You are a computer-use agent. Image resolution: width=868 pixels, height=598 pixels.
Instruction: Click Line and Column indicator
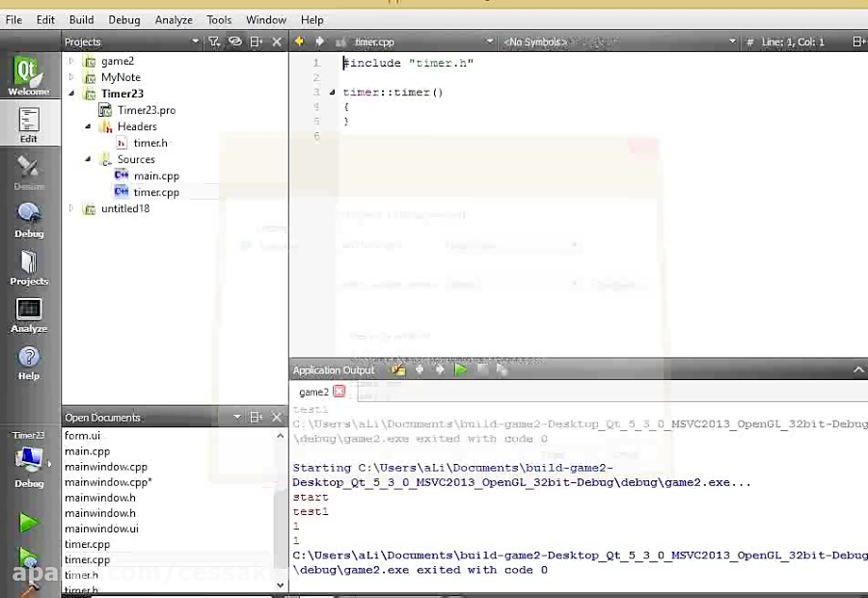coord(793,41)
